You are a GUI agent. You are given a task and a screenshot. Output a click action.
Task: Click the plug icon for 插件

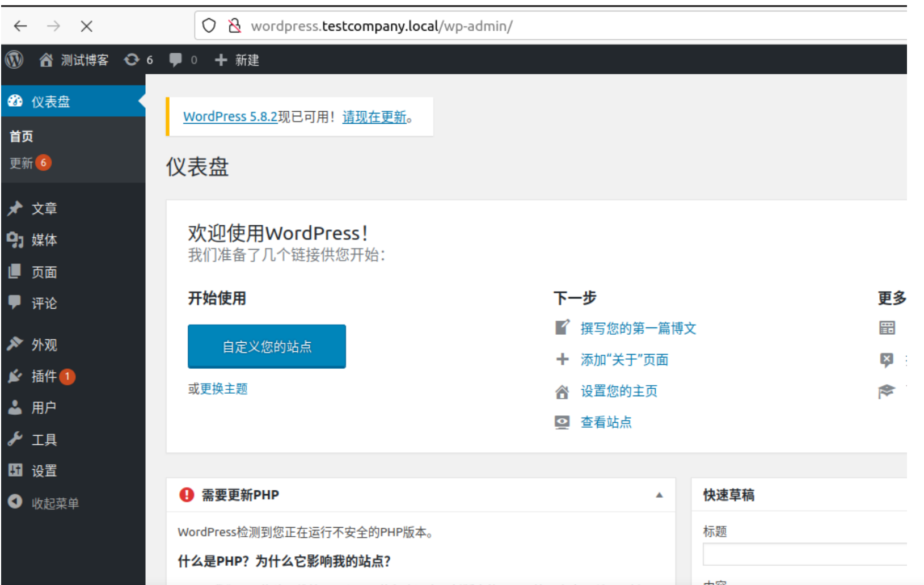15,376
